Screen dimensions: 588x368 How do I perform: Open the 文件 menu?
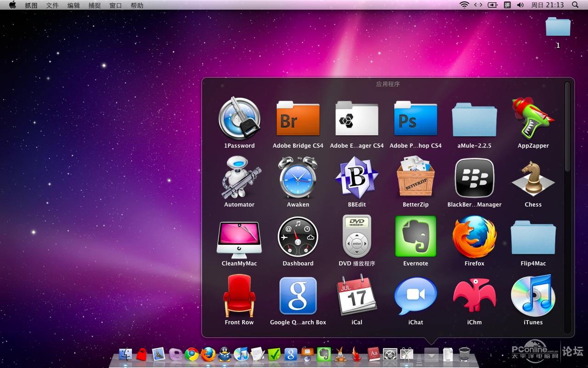(52, 5)
